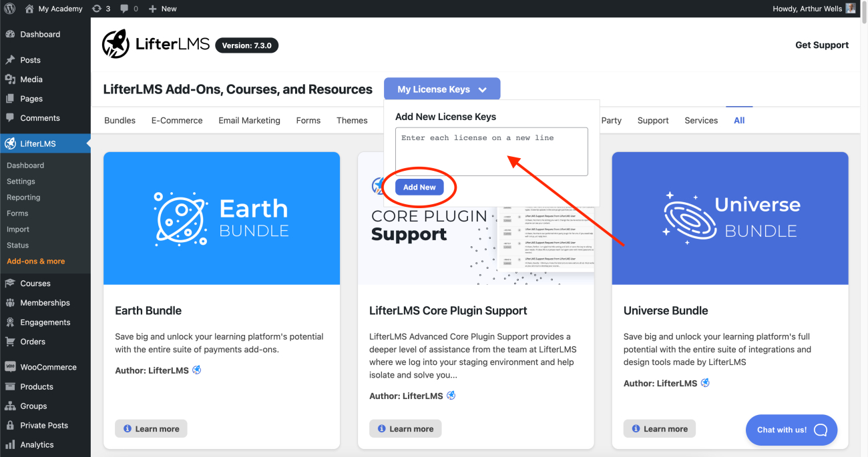Click the comments bubble icon in admin bar
This screenshot has height=457, width=868.
[125, 9]
